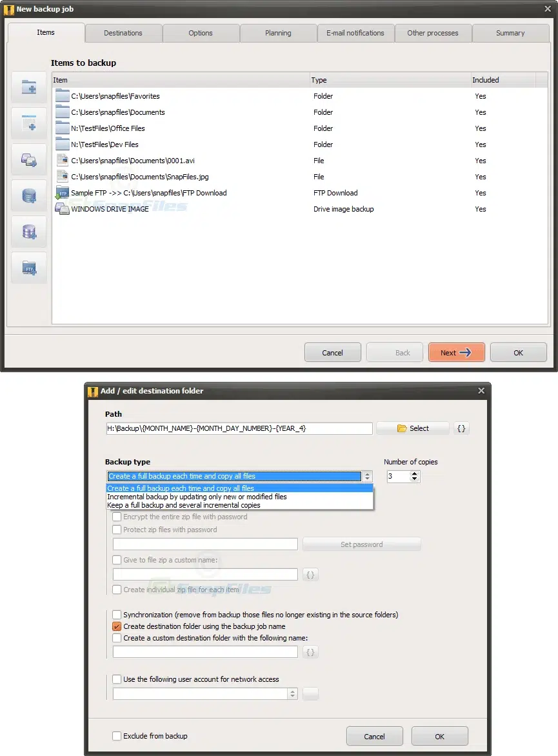
Task: Open the {} placeholder picker beside the Path field
Action: [461, 428]
